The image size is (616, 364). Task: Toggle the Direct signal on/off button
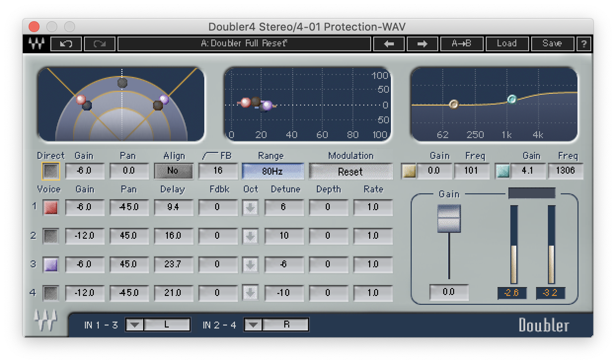[x=51, y=171]
